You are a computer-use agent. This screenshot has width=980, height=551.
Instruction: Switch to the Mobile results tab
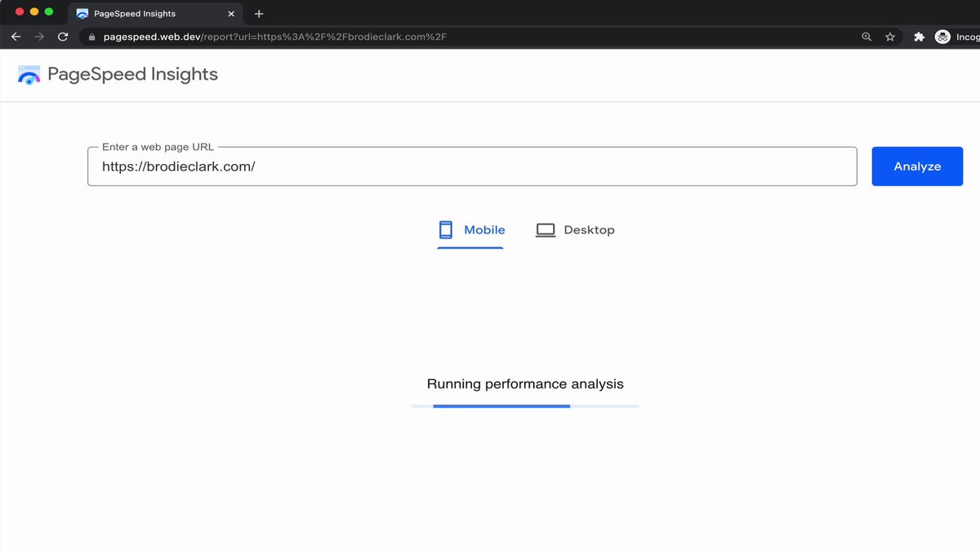pyautogui.click(x=471, y=230)
